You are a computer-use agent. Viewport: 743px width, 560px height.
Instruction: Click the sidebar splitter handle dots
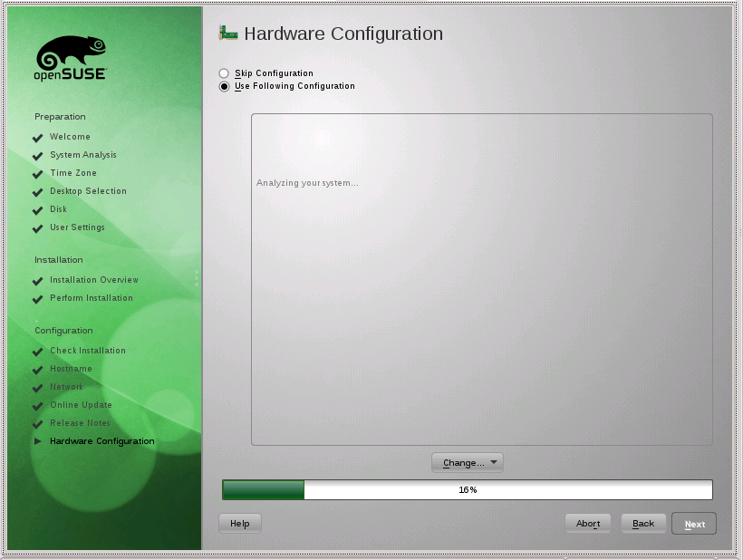(197, 278)
